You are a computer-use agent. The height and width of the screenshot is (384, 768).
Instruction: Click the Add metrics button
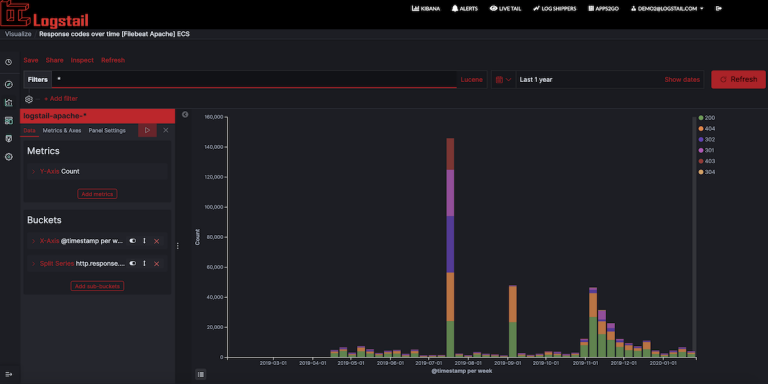tap(97, 194)
